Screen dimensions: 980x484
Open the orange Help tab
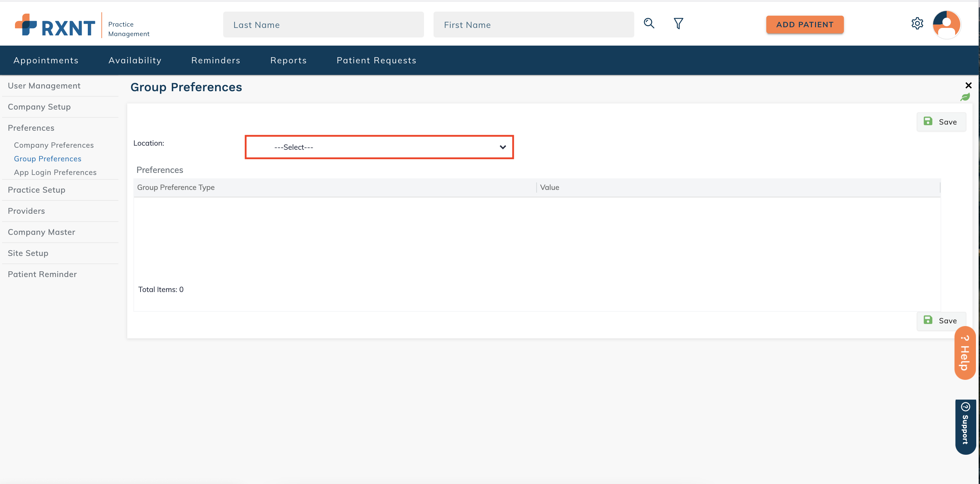pyautogui.click(x=965, y=353)
